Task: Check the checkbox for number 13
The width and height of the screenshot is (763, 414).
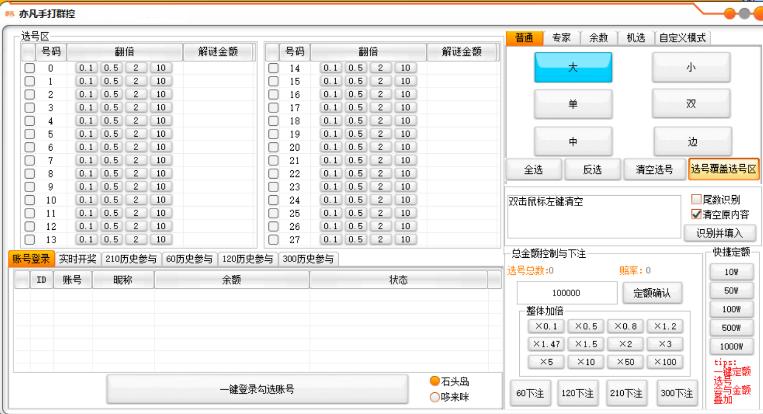Action: pos(30,239)
